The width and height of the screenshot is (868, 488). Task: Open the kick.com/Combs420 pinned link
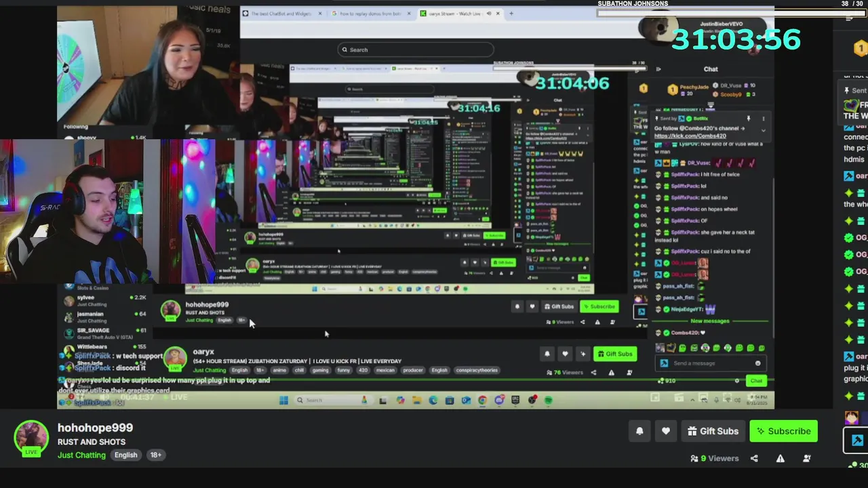690,136
